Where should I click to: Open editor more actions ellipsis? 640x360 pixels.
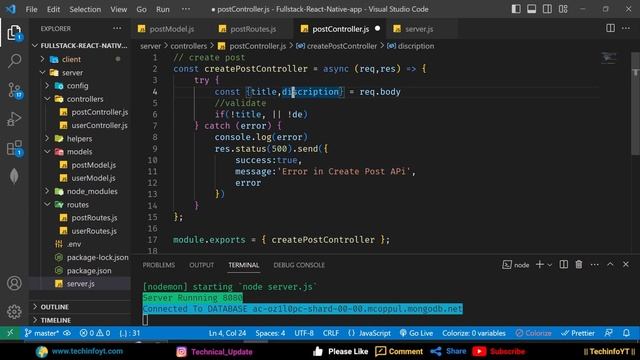(x=626, y=28)
